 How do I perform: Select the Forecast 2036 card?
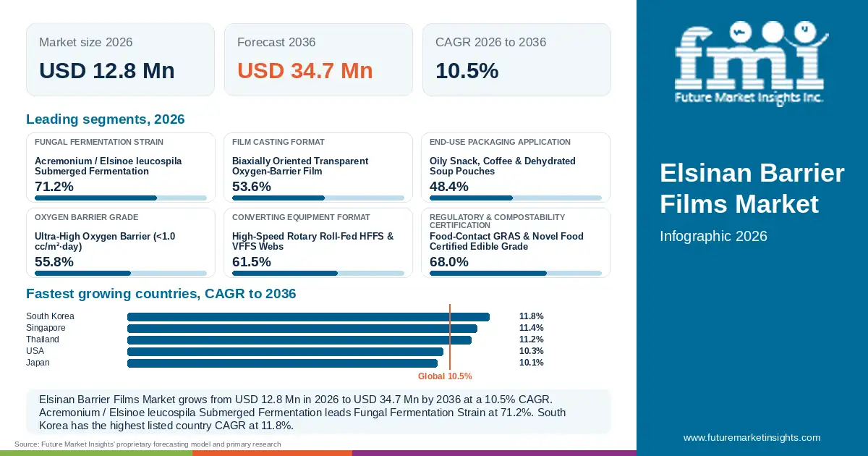[x=318, y=59]
